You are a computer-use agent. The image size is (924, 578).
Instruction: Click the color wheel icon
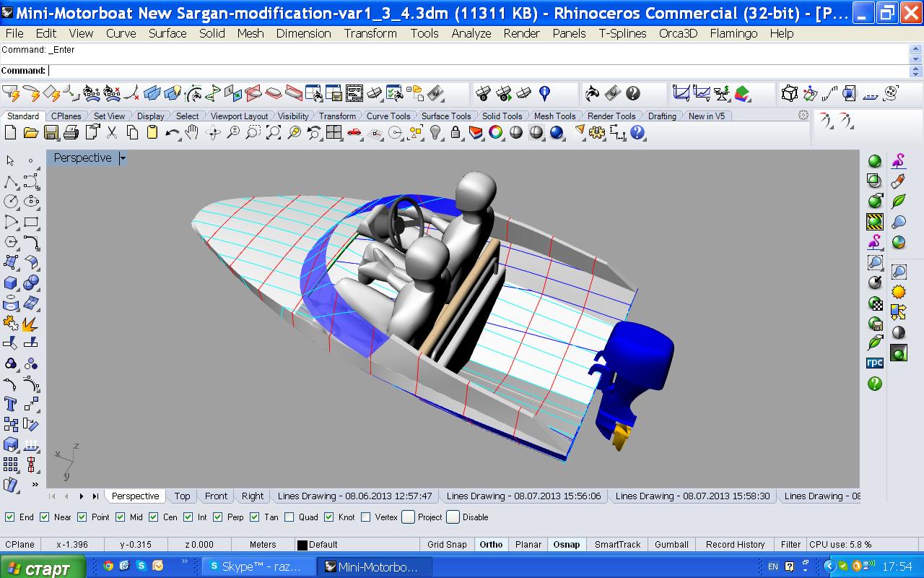point(495,132)
